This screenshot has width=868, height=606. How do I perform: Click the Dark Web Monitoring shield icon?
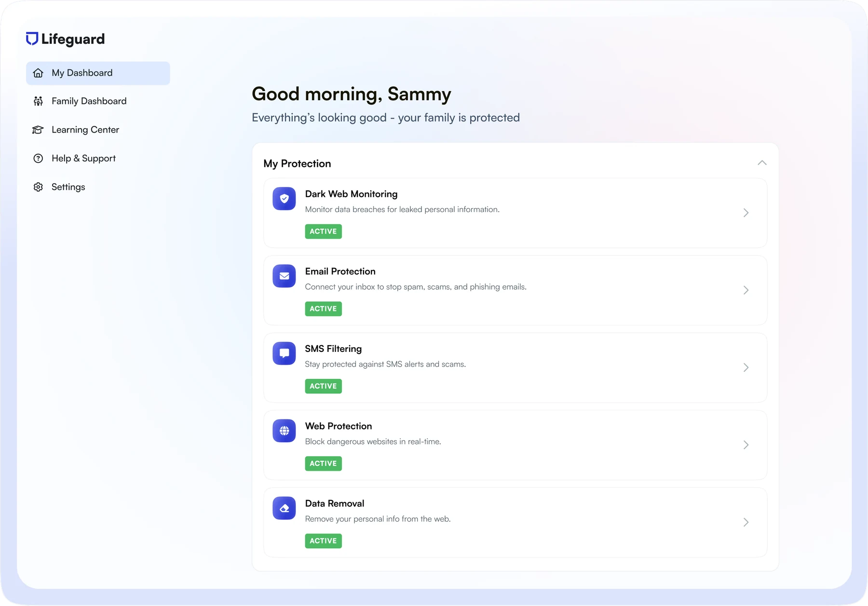click(x=284, y=199)
